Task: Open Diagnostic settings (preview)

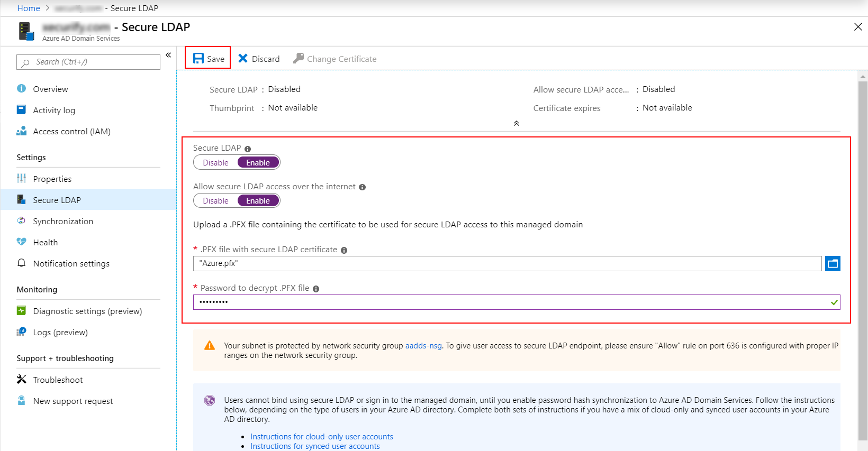Action: coord(88,311)
